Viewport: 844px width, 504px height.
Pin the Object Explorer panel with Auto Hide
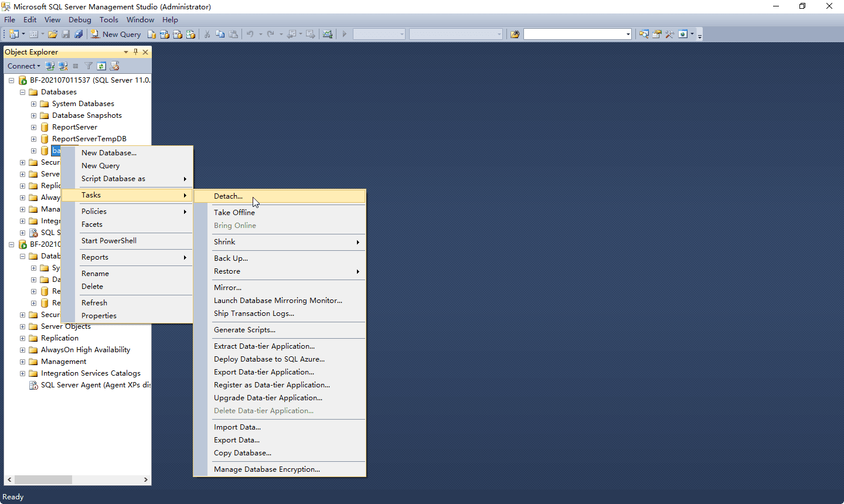click(135, 52)
